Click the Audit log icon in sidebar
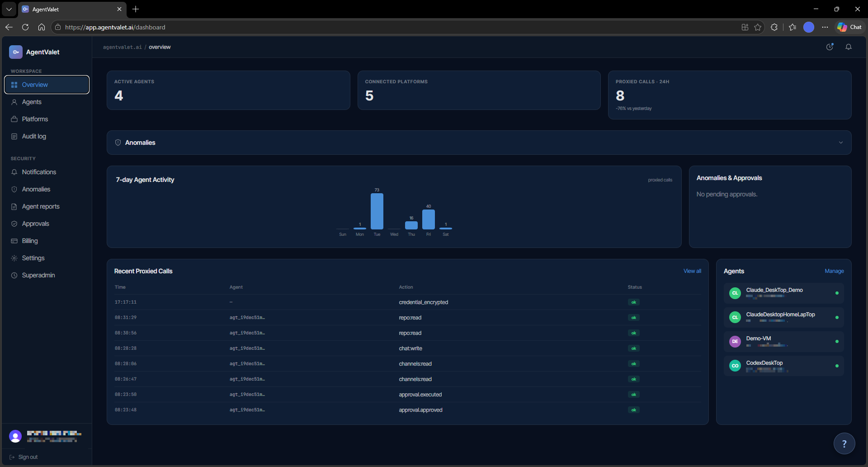The height and width of the screenshot is (467, 868). point(14,136)
